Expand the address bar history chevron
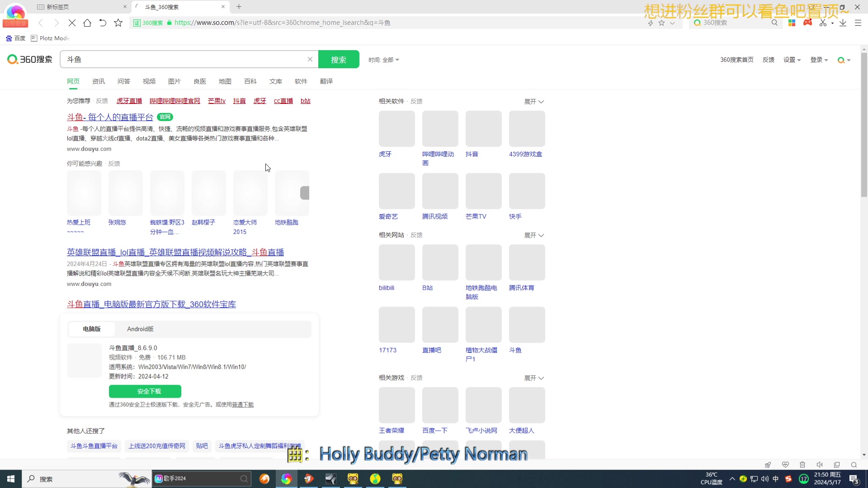Viewport: 868px width, 488px height. point(672,23)
